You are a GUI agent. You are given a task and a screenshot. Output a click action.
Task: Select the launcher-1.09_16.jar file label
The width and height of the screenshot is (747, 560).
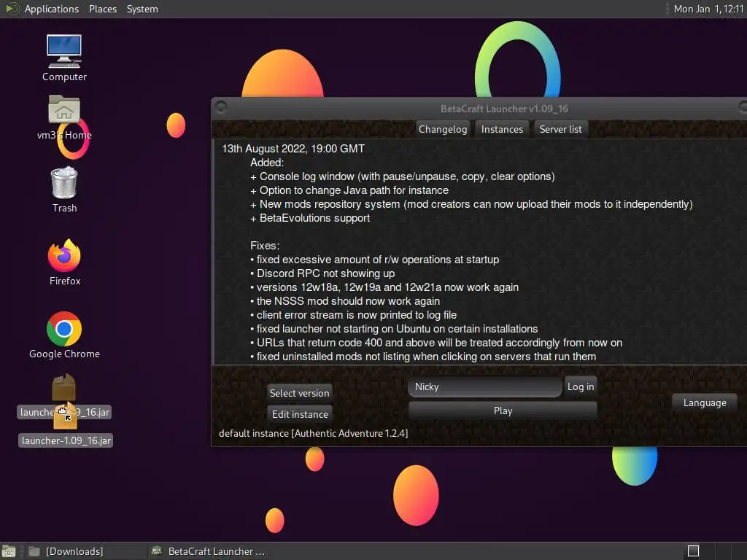(x=66, y=440)
